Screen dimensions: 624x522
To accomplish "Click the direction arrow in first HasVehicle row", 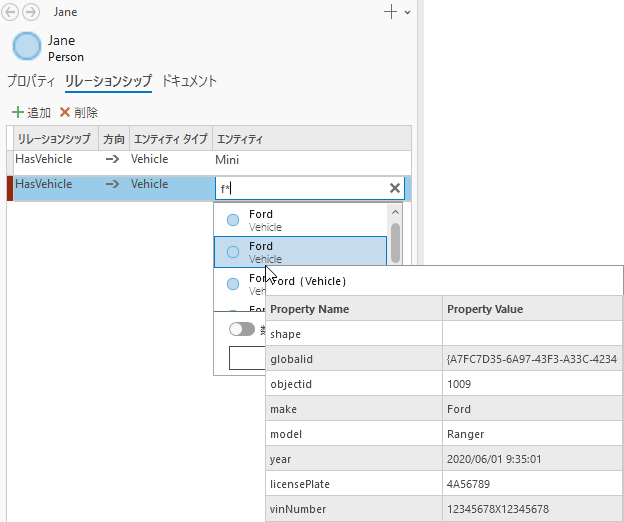I will pyautogui.click(x=113, y=159).
